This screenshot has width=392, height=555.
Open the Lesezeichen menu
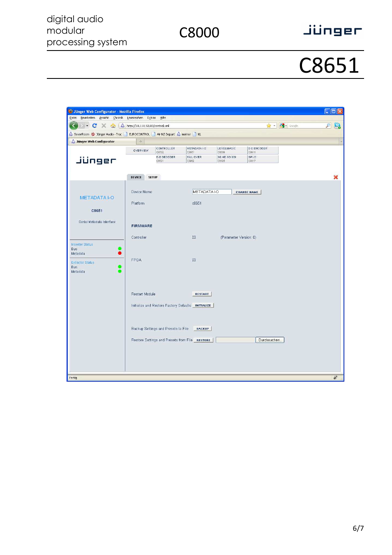click(135, 118)
